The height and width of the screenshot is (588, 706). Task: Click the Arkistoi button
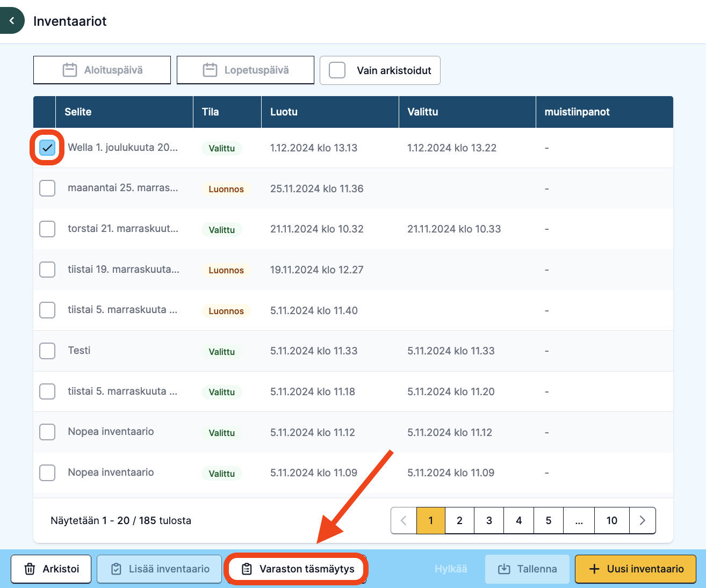(51, 569)
